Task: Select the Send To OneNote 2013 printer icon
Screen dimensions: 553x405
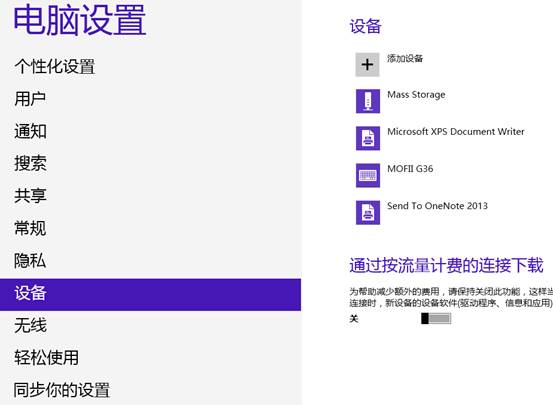Action: pos(367,213)
